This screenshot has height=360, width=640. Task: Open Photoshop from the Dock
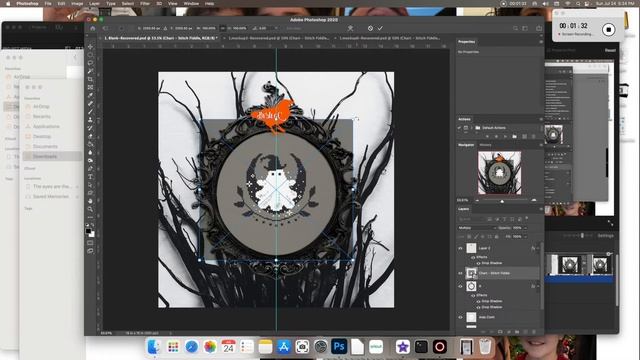(339, 347)
